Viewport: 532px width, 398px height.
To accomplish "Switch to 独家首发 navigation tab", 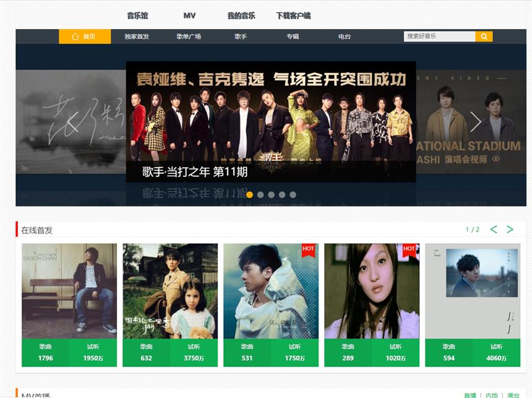I will click(137, 37).
